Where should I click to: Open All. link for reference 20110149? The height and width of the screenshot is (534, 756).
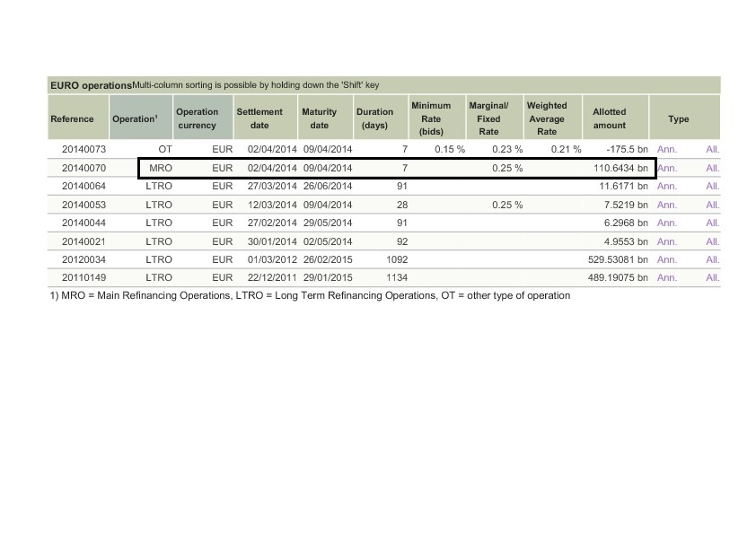(x=713, y=277)
